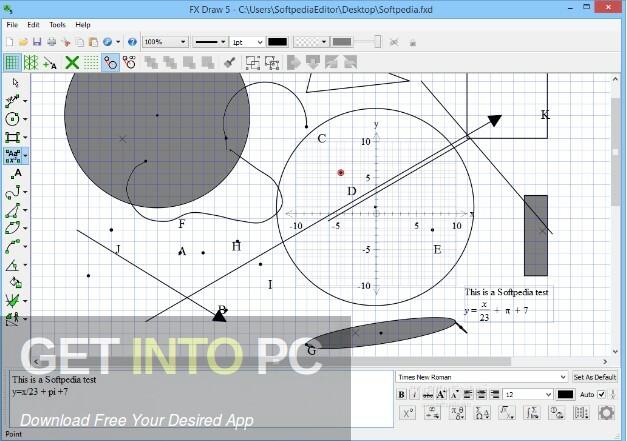Image resolution: width=627 pixels, height=441 pixels.
Task: Click the green X delete icon
Action: click(72, 62)
